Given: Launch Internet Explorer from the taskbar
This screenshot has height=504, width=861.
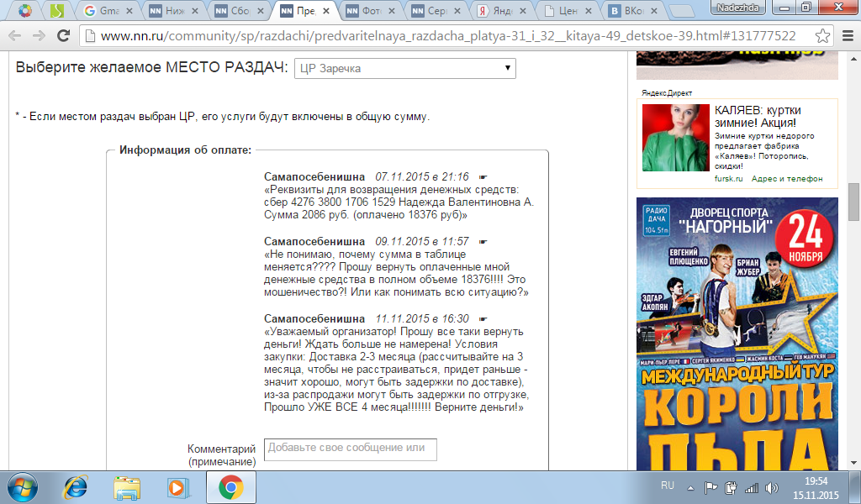Looking at the screenshot, I should [76, 487].
